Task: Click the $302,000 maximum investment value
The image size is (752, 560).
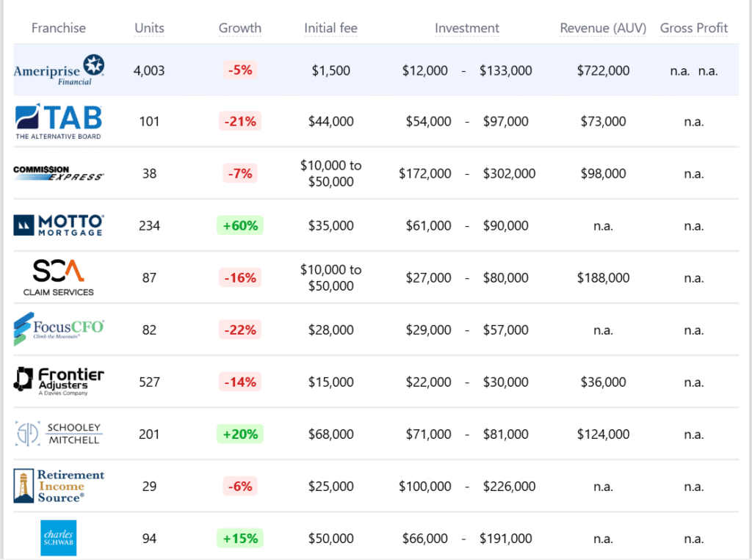Action: coord(510,173)
